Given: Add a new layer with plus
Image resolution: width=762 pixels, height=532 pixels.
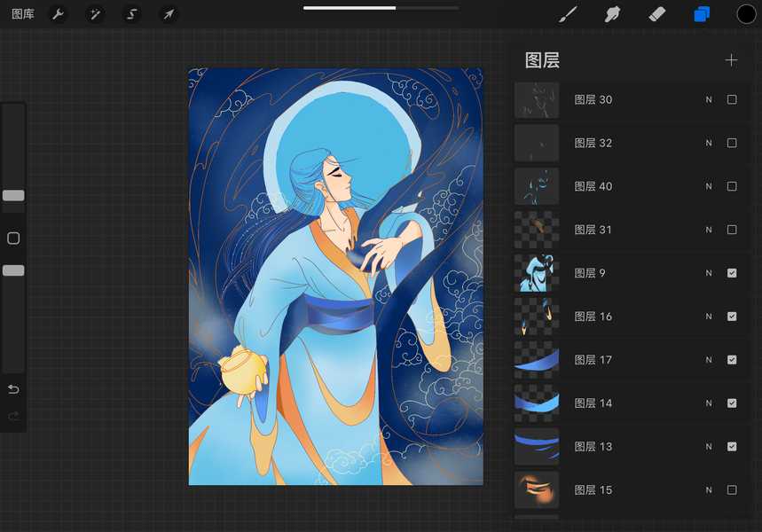Looking at the screenshot, I should pyautogui.click(x=731, y=60).
